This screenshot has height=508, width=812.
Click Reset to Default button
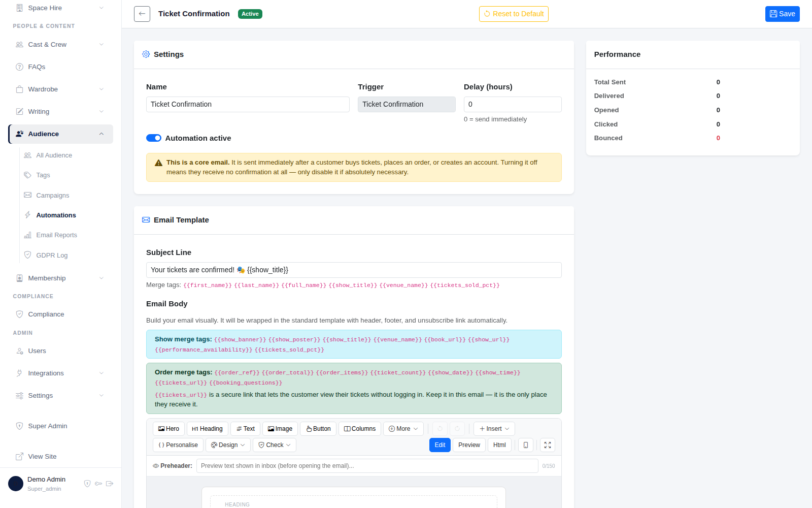click(x=514, y=14)
